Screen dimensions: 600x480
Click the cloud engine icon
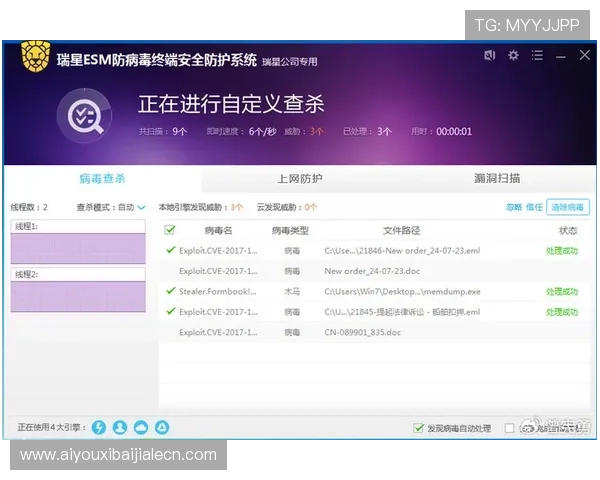pyautogui.click(x=141, y=427)
